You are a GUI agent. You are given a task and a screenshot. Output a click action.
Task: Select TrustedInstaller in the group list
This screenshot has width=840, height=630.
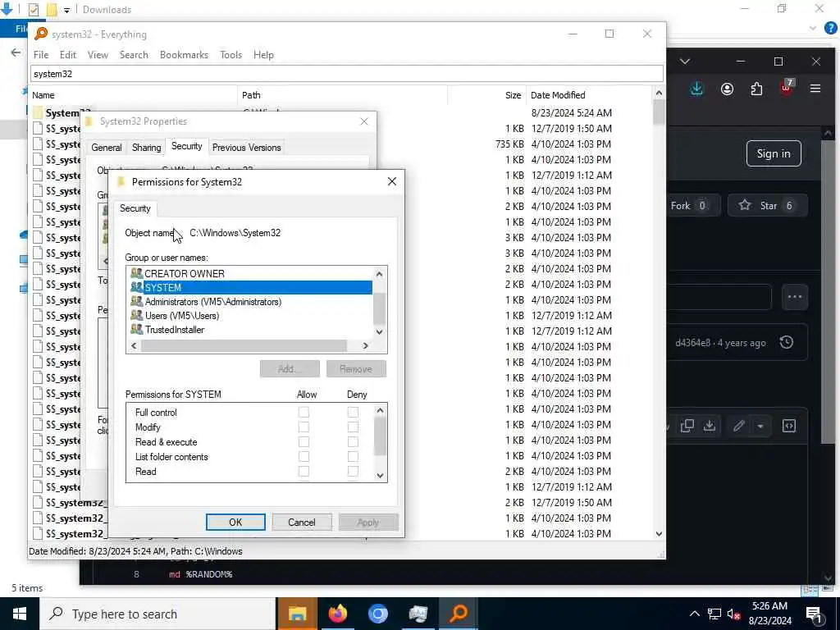tap(251, 330)
